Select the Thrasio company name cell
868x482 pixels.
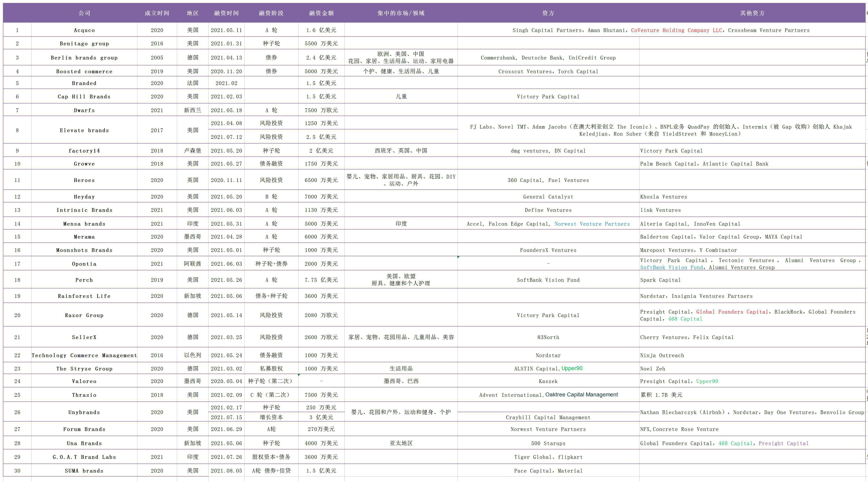point(84,395)
